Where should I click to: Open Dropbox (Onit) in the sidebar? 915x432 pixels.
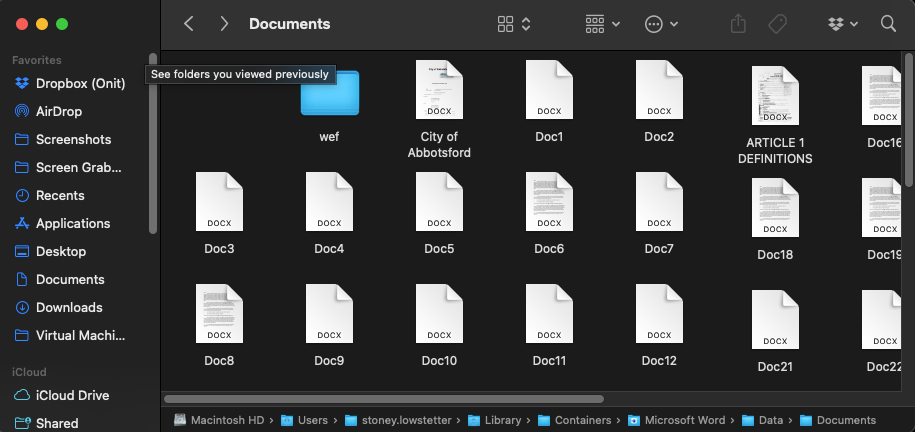coord(70,83)
